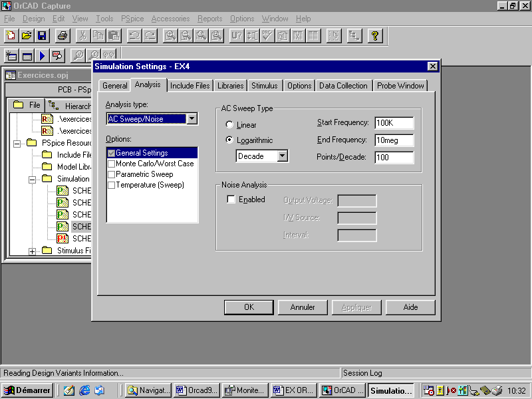The height and width of the screenshot is (399, 532).
Task: Click the yellow question mark Help icon
Action: pyautogui.click(x=375, y=36)
